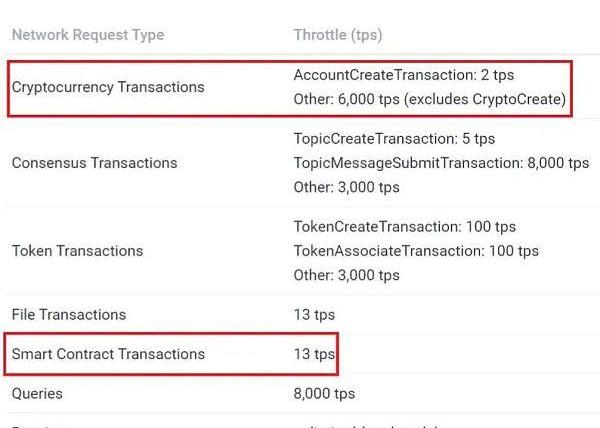Click 13 tps value for Smart Contract Transactions
600x428 pixels.
[x=314, y=354]
